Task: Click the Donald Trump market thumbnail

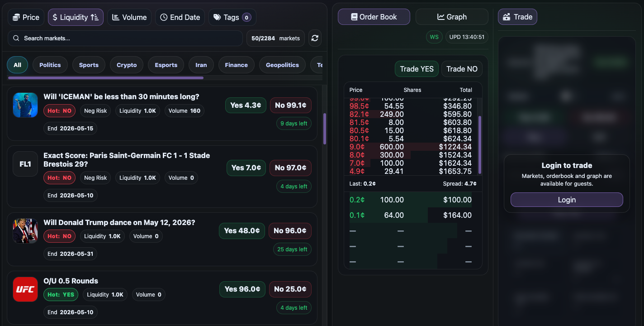Action: click(x=25, y=231)
